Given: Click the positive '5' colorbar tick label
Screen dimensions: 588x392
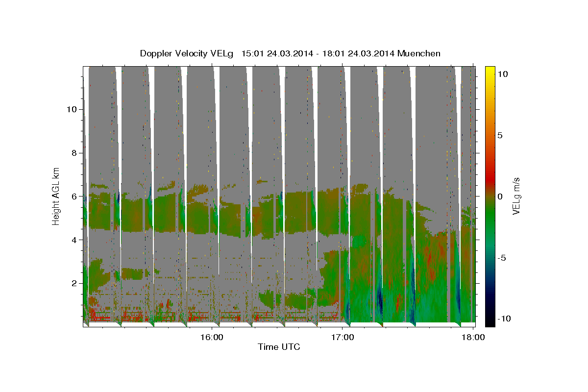Looking at the screenshot, I should click(x=500, y=135).
